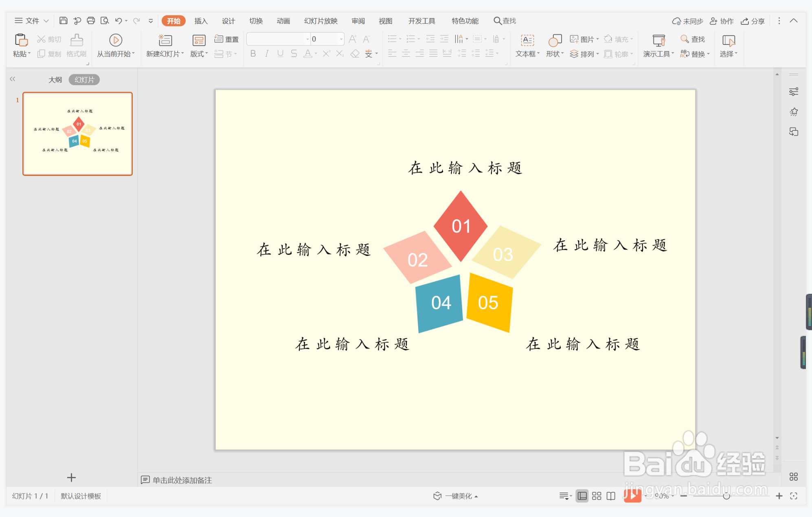Click the Shapes (形状) icon
Screen dimensions: 812x517
555,41
